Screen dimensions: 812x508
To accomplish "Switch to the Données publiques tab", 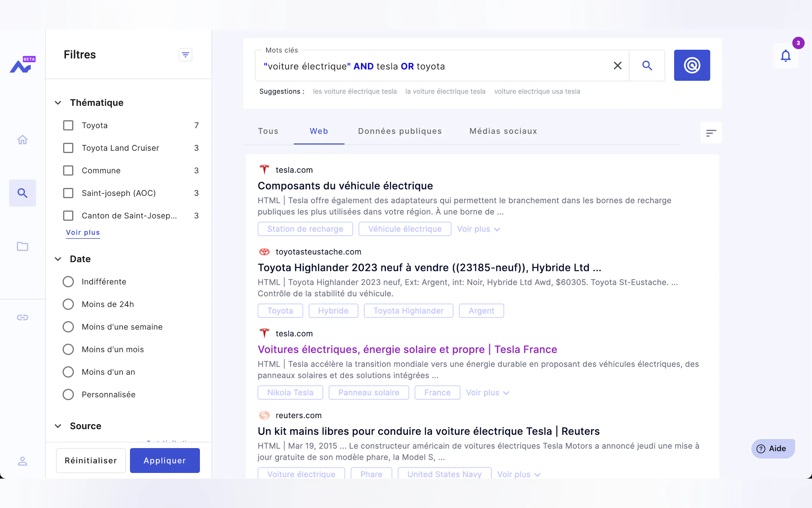I will tap(400, 131).
